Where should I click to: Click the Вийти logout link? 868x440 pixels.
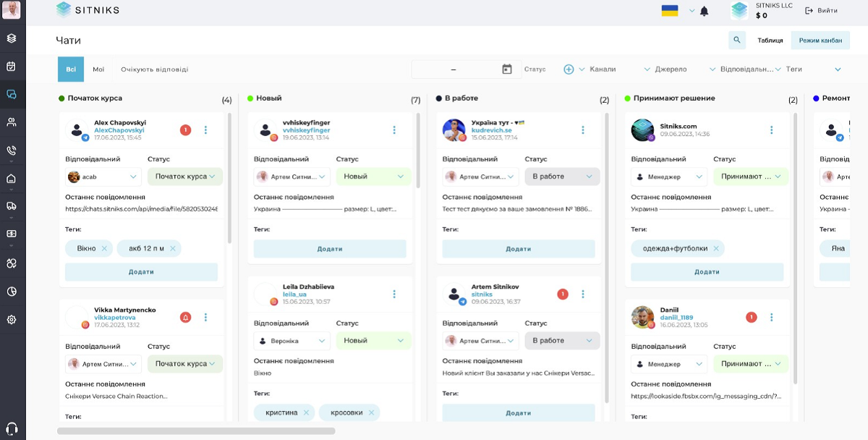point(822,11)
